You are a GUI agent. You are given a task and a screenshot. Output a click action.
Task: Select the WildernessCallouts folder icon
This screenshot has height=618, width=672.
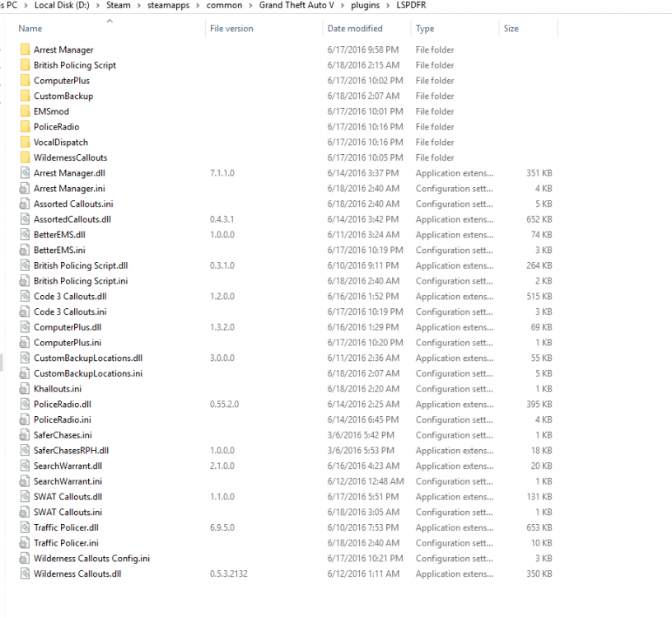point(26,158)
